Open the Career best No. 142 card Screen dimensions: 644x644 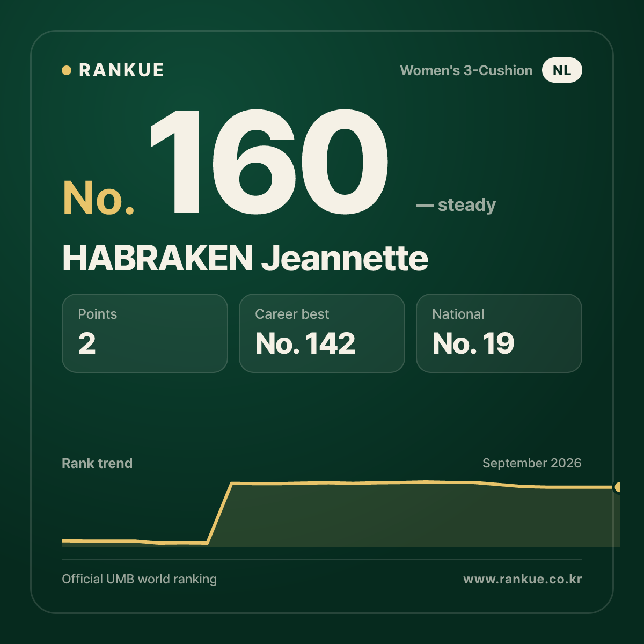pos(322,333)
